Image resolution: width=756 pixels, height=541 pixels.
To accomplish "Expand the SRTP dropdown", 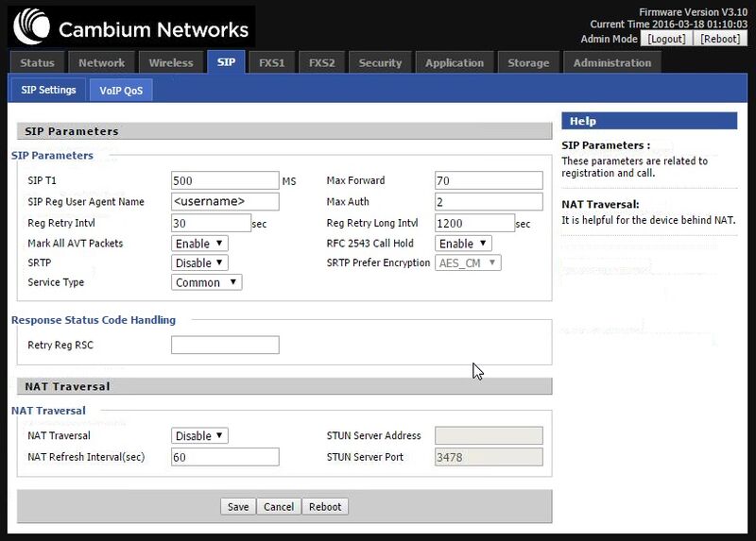I will (x=199, y=262).
